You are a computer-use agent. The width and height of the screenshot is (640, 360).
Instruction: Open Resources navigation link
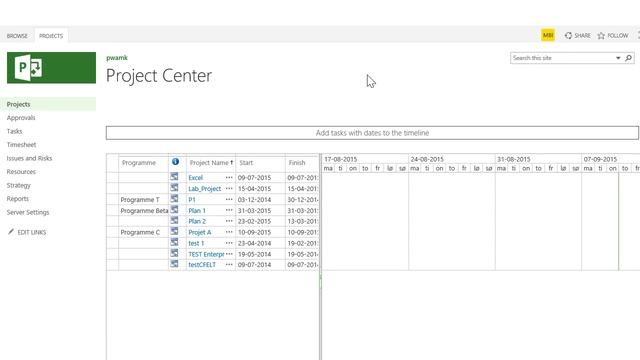21,171
